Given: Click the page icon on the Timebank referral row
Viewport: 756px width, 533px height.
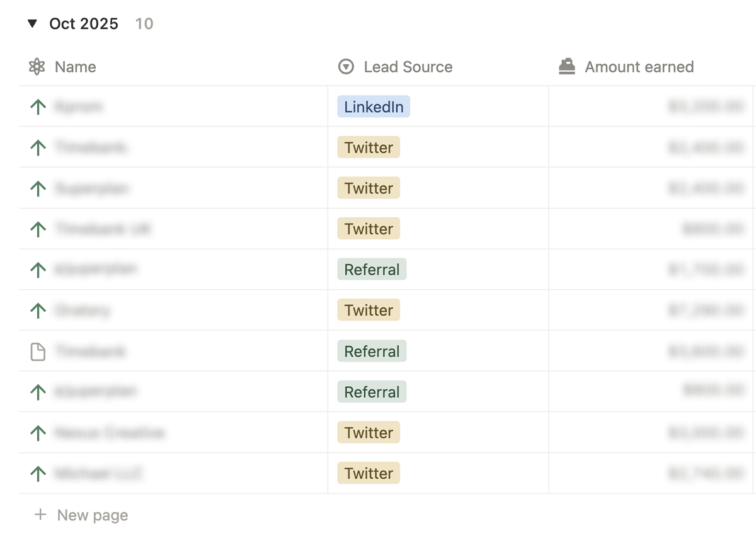Looking at the screenshot, I should coord(38,351).
